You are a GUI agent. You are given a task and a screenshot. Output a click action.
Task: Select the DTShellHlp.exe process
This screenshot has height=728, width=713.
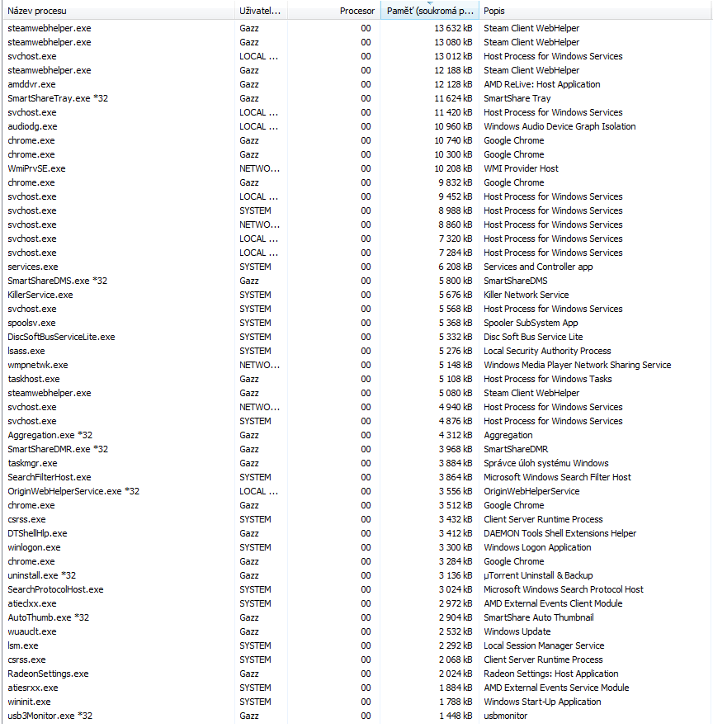(x=357, y=533)
